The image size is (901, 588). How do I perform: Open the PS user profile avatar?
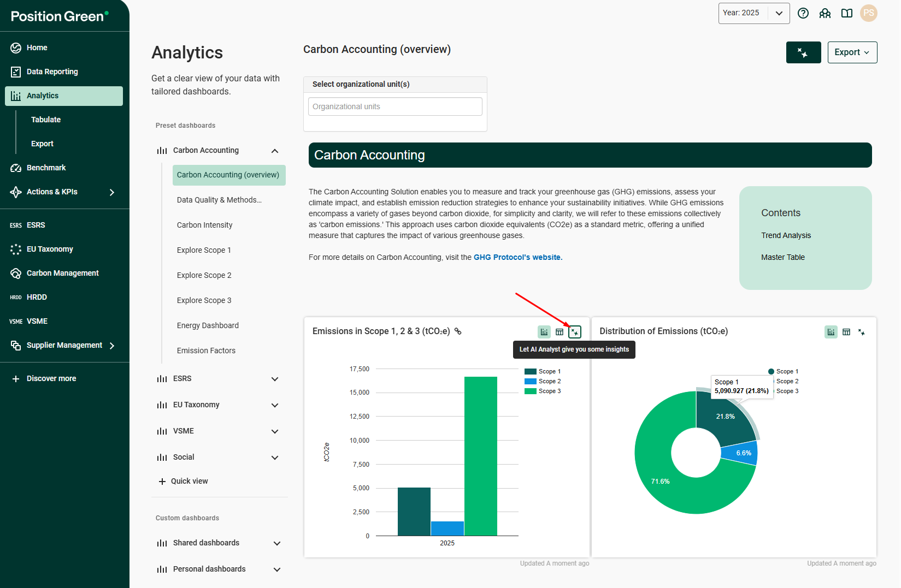click(x=869, y=13)
